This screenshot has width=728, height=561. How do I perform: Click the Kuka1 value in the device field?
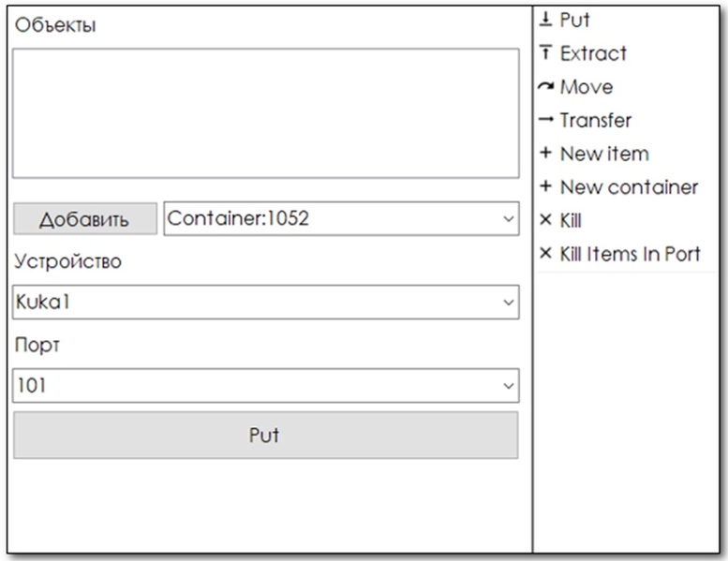[37, 303]
